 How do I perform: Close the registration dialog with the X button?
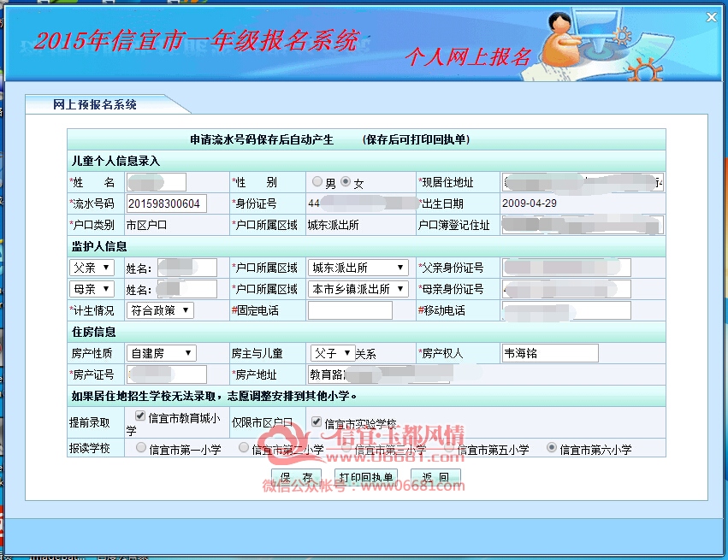point(711,17)
